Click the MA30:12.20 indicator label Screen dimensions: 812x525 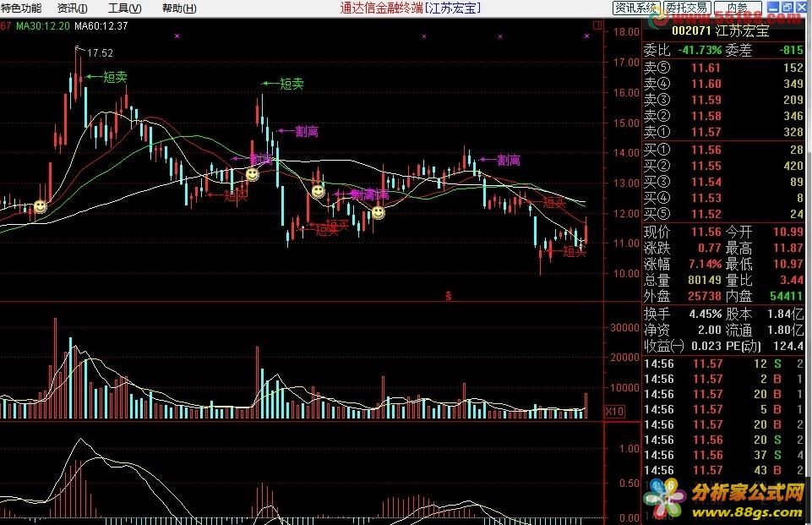(42, 26)
